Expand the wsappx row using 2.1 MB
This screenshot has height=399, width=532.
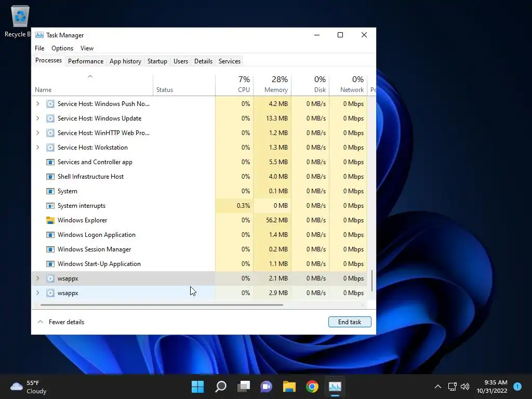pyautogui.click(x=37, y=278)
